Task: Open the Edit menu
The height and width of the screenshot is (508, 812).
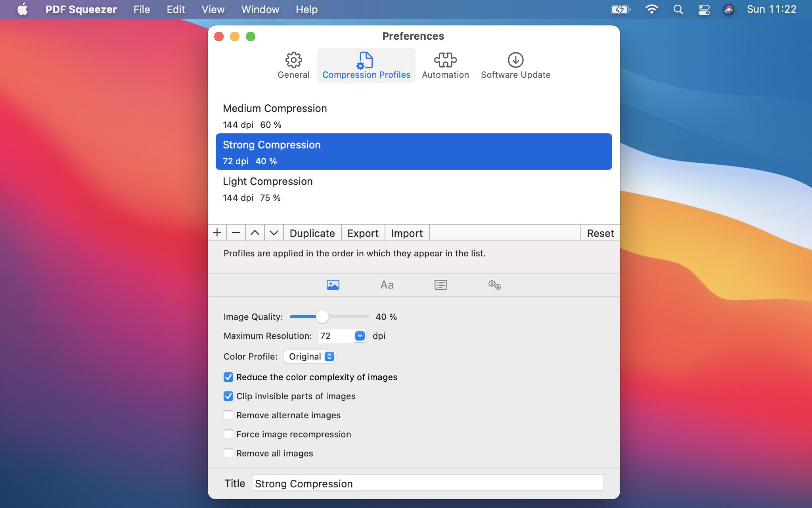Action: [x=176, y=10]
